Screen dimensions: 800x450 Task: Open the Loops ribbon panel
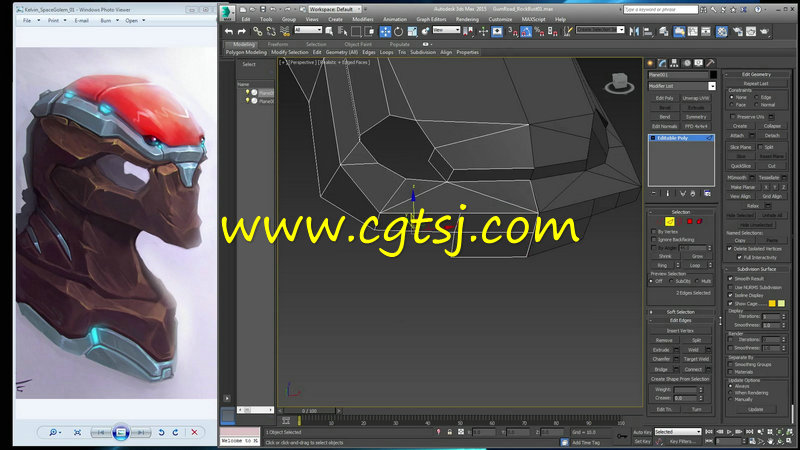pyautogui.click(x=387, y=53)
